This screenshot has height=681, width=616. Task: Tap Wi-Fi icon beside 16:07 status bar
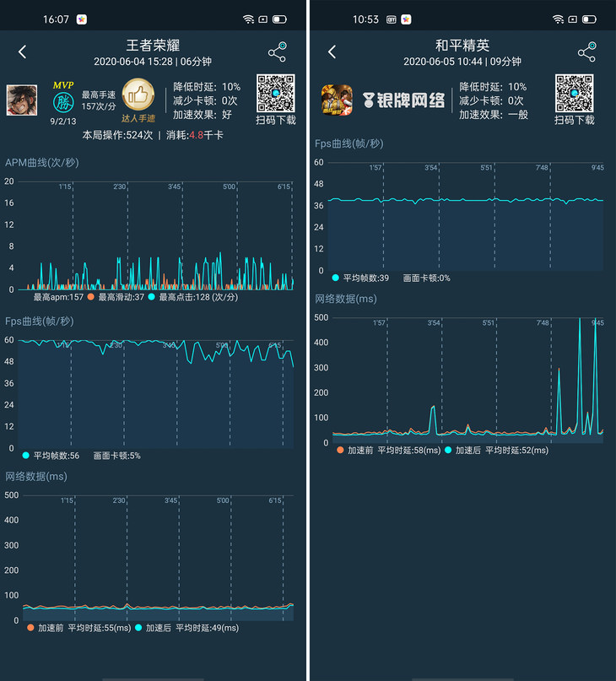click(248, 19)
